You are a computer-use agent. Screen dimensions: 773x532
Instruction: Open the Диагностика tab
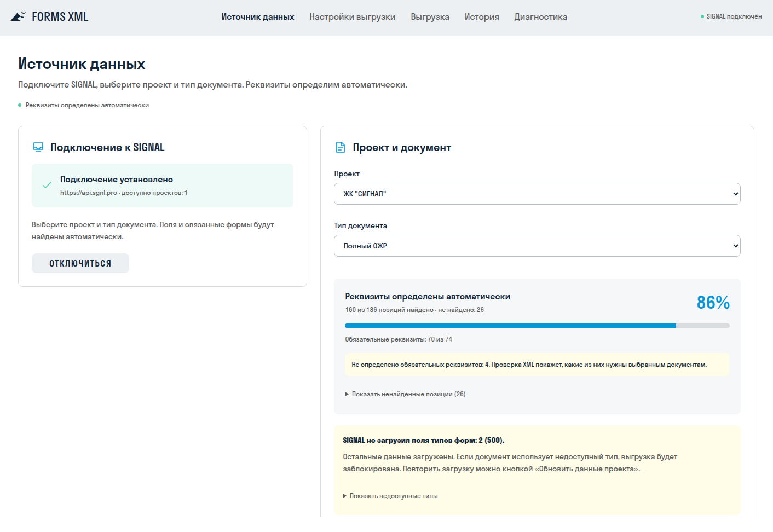(x=541, y=17)
